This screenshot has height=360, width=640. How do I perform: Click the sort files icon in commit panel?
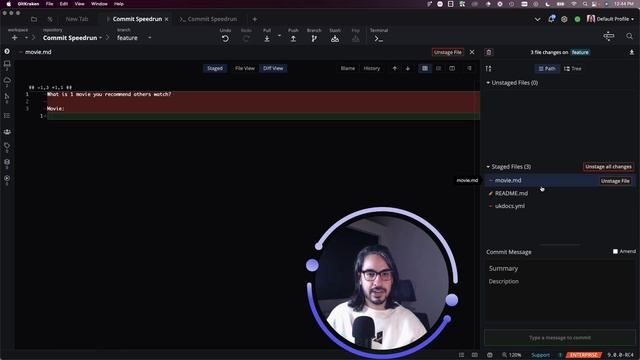pos(488,69)
